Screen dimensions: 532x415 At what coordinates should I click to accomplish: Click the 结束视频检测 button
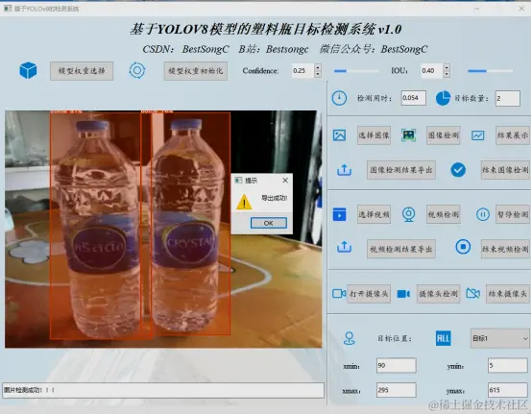tap(505, 250)
